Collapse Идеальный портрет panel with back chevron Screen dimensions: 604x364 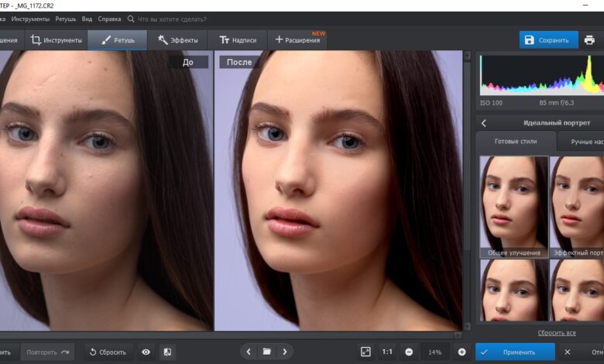click(484, 123)
